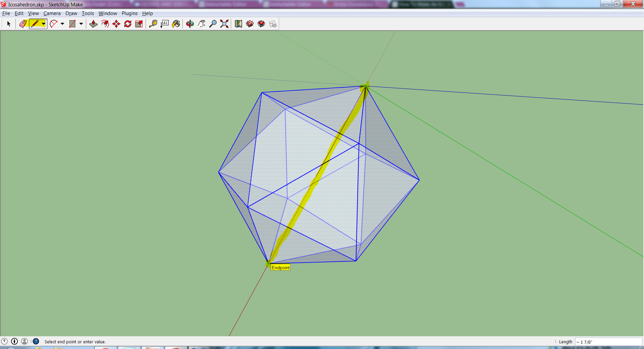The height and width of the screenshot is (349, 644).
Task: Click the 'Select end point or enter value.' status text
Action: [75, 342]
